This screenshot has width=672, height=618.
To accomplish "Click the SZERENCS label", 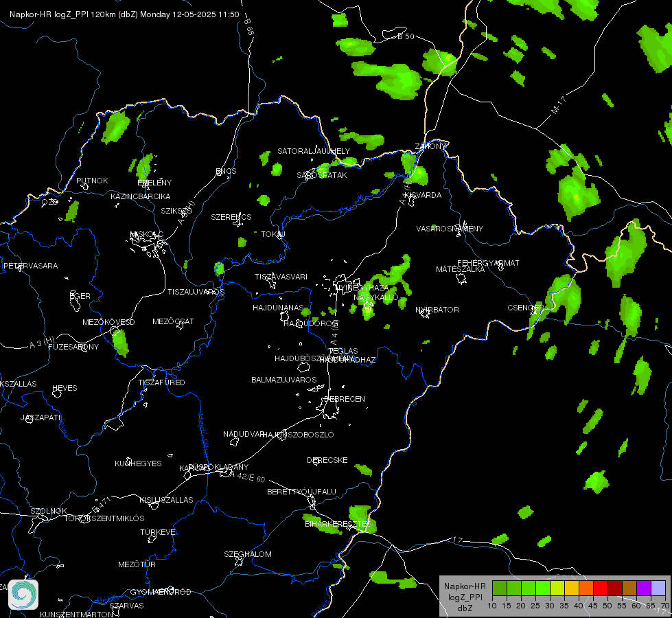I will tap(231, 217).
